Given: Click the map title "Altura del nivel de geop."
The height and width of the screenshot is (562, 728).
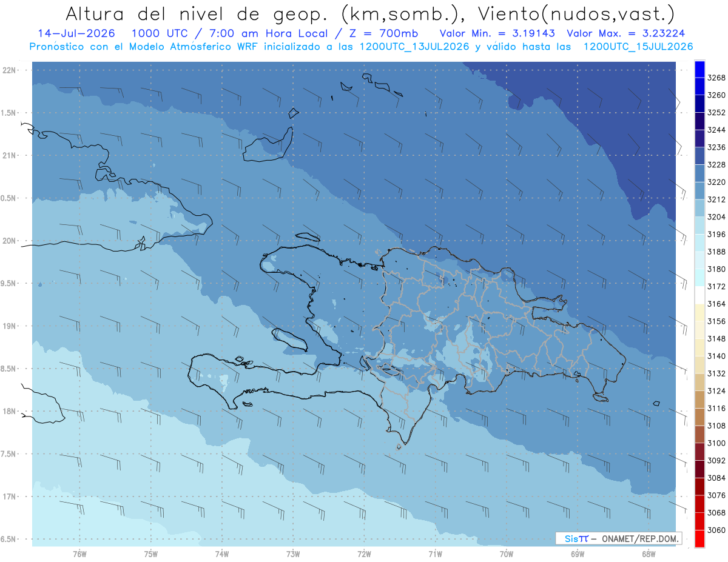Looking at the screenshot, I should coord(198,13).
